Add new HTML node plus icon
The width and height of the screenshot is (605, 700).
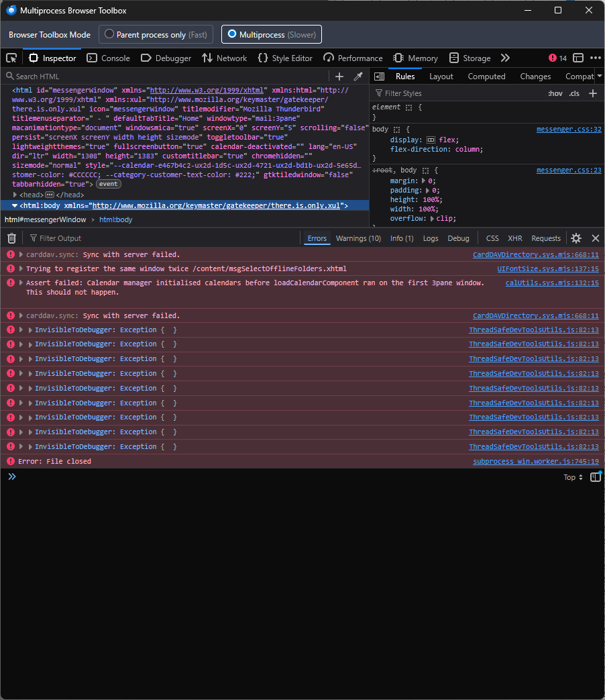pos(339,77)
